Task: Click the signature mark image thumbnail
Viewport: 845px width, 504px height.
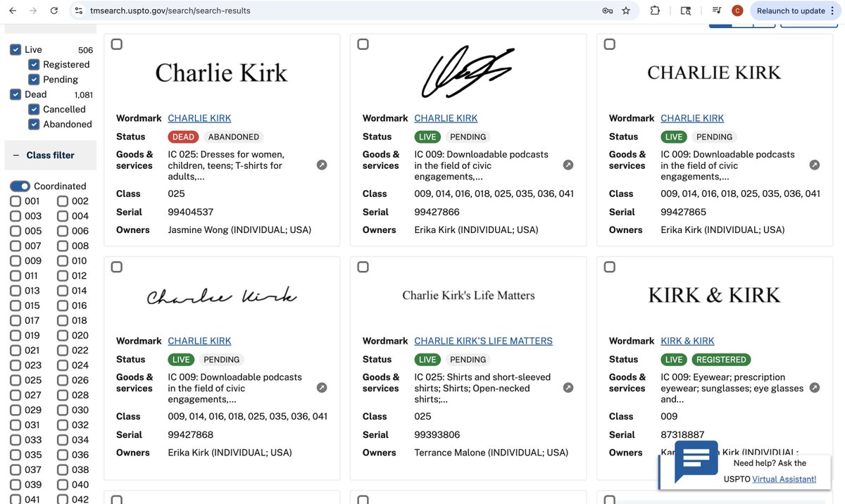Action: pos(468,72)
